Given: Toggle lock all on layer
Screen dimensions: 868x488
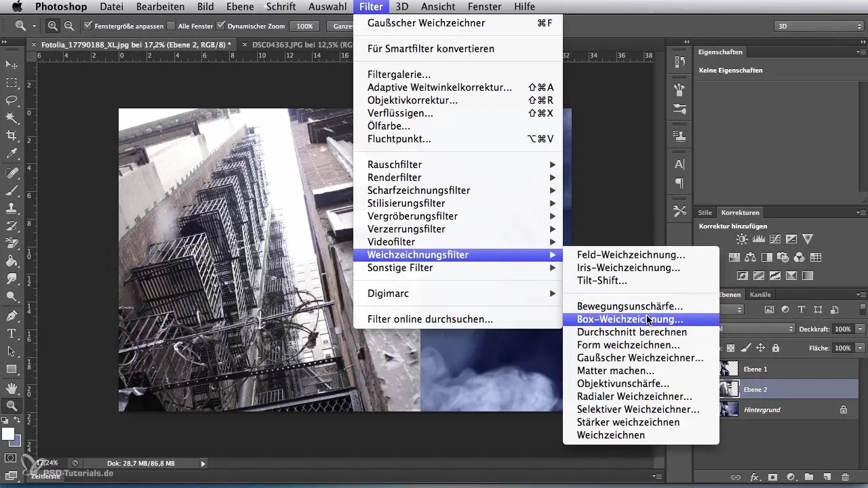Looking at the screenshot, I should [776, 348].
